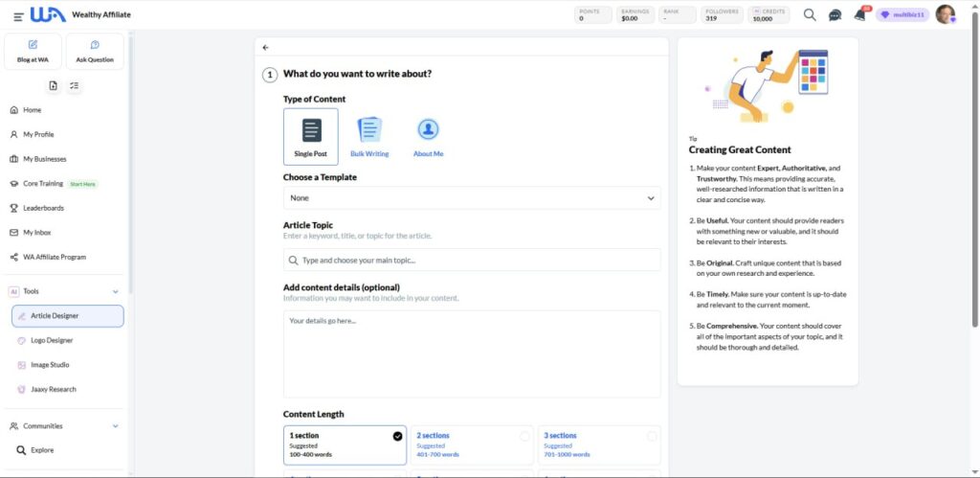Click the My Inbox envelope icon
The width and height of the screenshot is (980, 478).
click(x=13, y=232)
